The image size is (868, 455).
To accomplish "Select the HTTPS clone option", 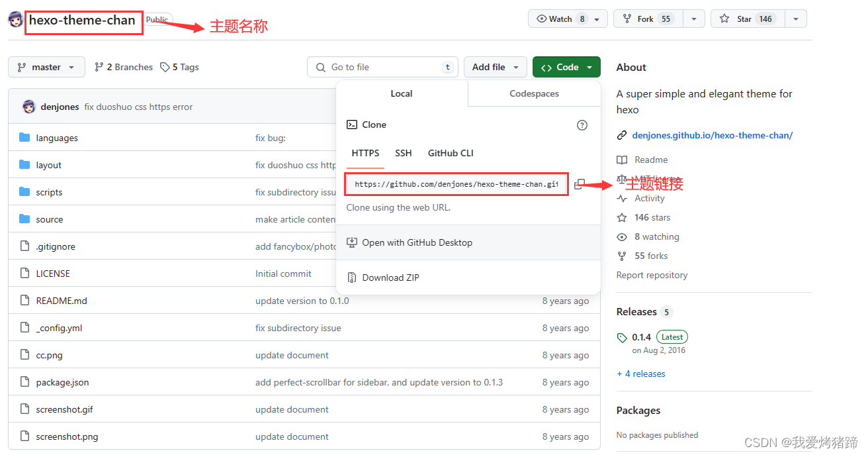I will click(x=365, y=153).
